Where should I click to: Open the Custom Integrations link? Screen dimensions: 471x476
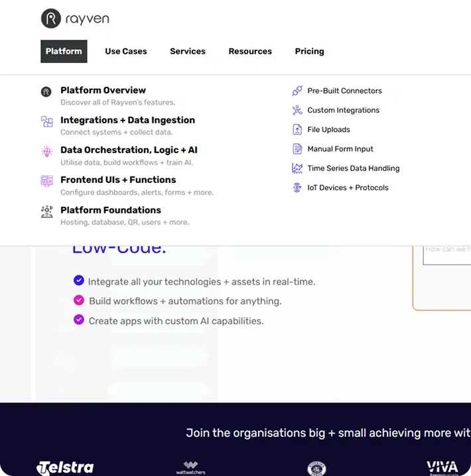[343, 110]
